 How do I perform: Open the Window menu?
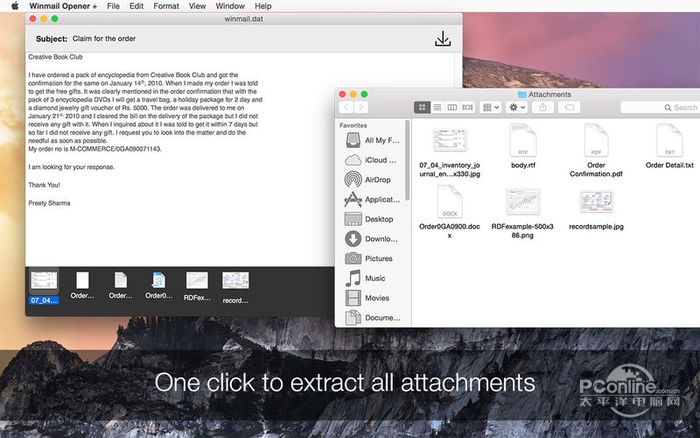230,6
